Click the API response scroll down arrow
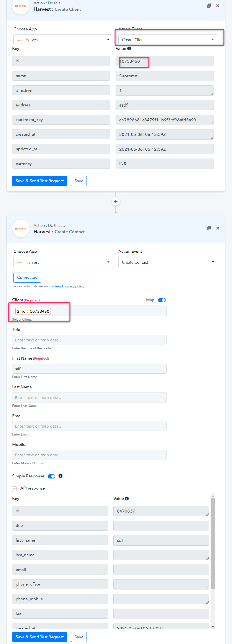Image resolution: width=232 pixels, height=644 pixels. [x=213, y=627]
